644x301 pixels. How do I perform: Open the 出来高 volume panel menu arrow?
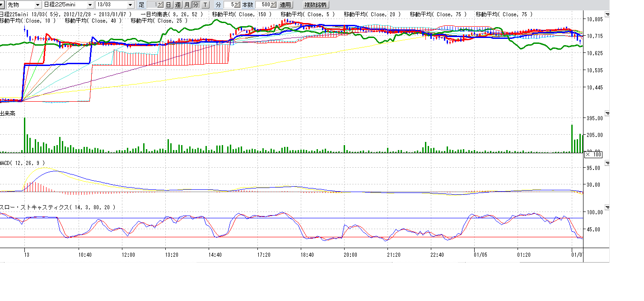click(607, 113)
